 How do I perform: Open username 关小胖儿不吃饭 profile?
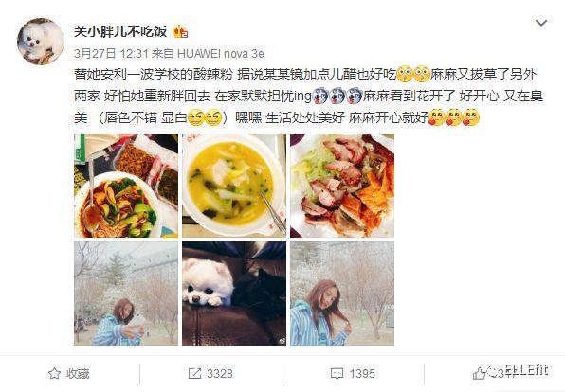120,31
